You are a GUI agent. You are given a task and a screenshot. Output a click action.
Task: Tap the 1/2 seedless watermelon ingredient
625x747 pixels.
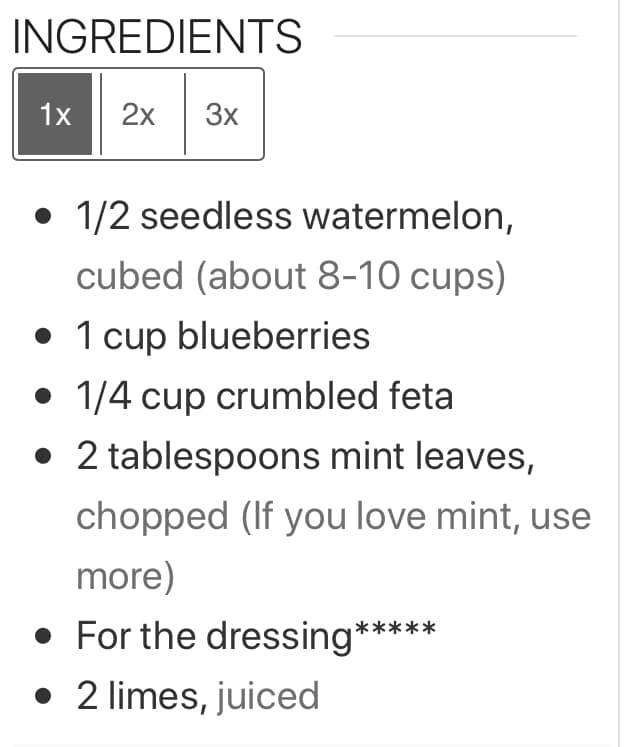[x=295, y=216]
